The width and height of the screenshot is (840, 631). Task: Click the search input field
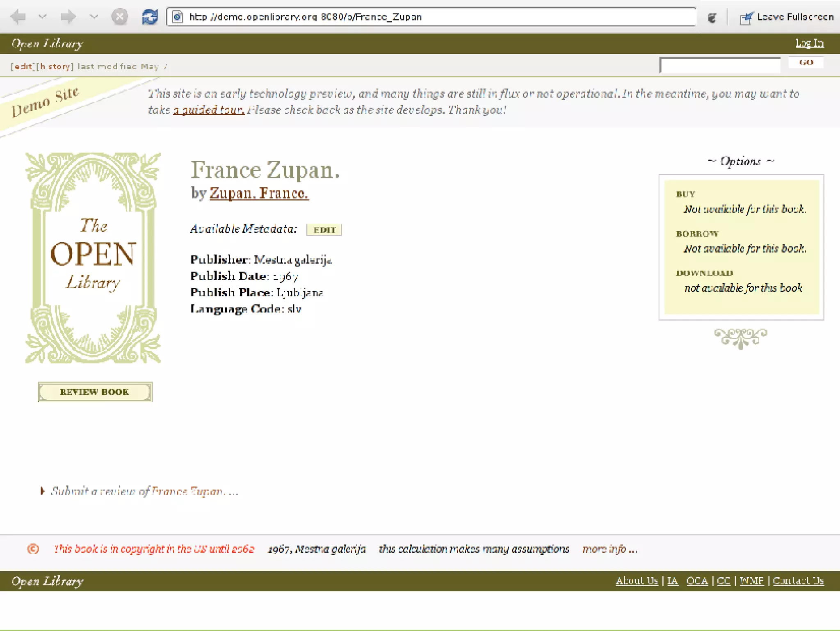(x=720, y=66)
